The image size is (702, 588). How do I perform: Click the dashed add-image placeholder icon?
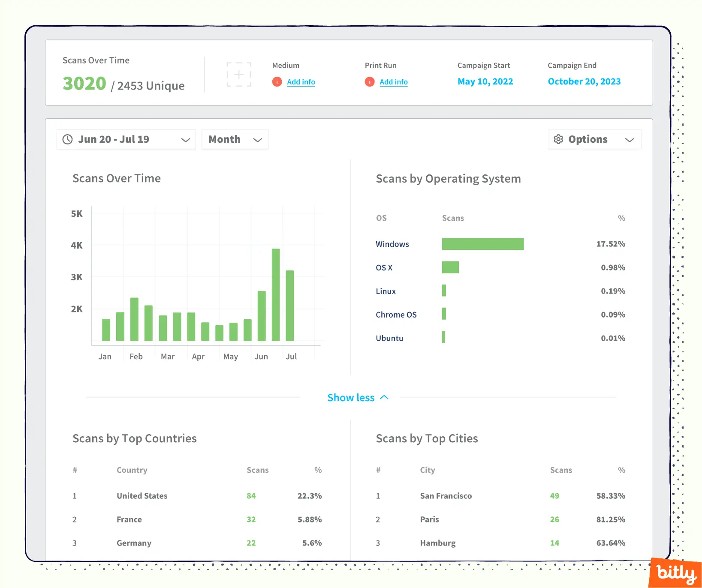[238, 75]
